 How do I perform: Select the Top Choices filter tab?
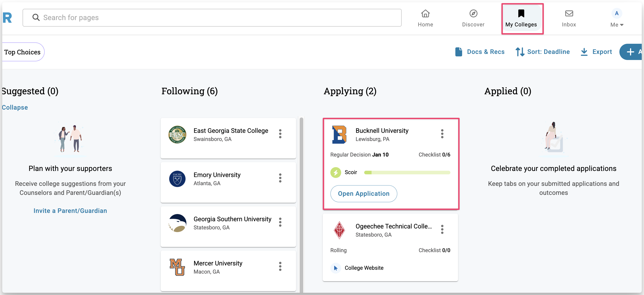[22, 52]
